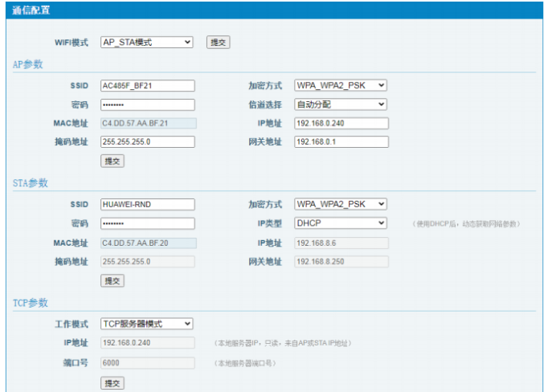The image size is (556, 392).
Task: Click the 端口号 field showing 6000
Action: point(147,362)
